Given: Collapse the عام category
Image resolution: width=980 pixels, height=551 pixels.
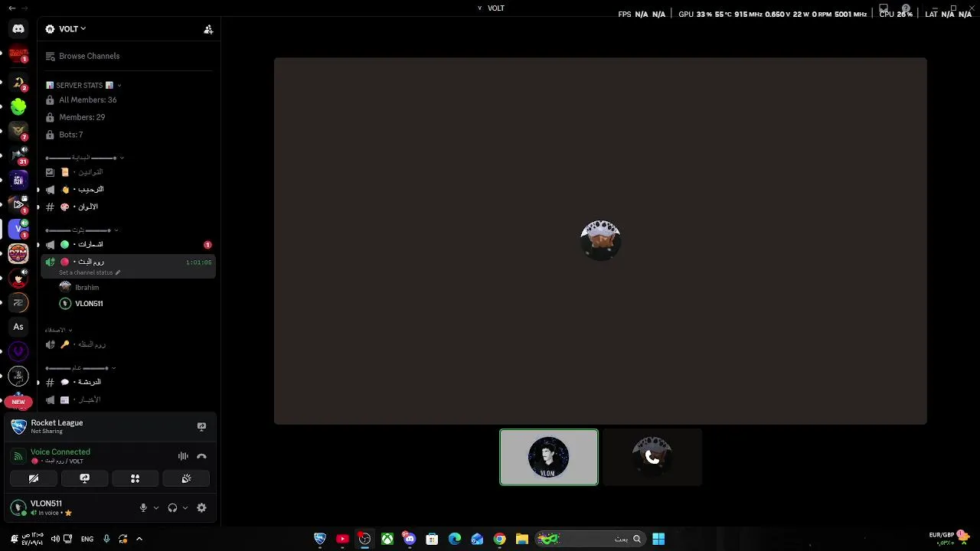Looking at the screenshot, I should point(80,368).
